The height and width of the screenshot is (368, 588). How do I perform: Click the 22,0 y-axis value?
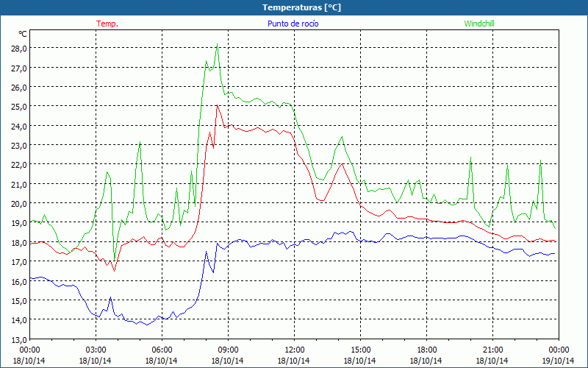[18, 165]
